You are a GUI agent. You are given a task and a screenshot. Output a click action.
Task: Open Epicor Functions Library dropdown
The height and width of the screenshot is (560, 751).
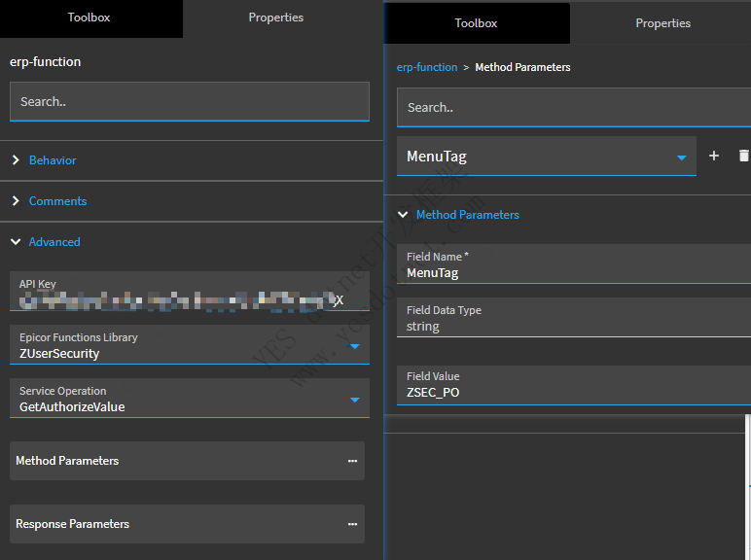click(x=354, y=346)
